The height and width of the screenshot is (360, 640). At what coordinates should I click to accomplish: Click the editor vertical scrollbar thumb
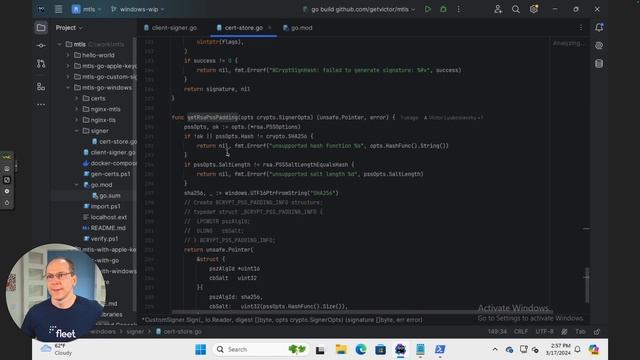(587, 285)
